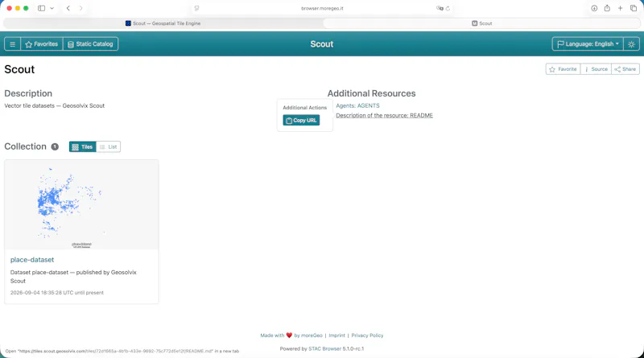Click the 2026-09-04 date range text
Viewport: 644px width, 358px height.
pos(56,293)
